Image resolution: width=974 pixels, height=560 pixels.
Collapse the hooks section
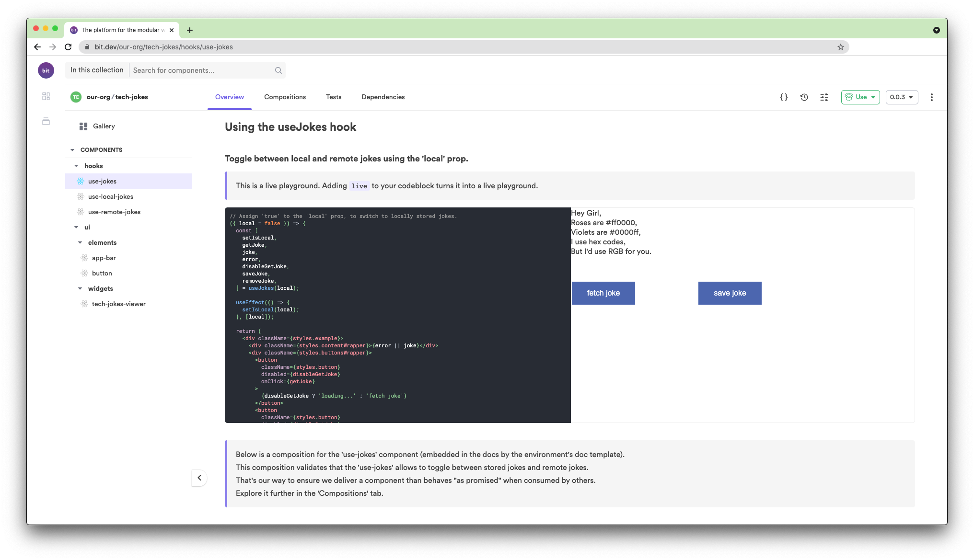coord(76,166)
